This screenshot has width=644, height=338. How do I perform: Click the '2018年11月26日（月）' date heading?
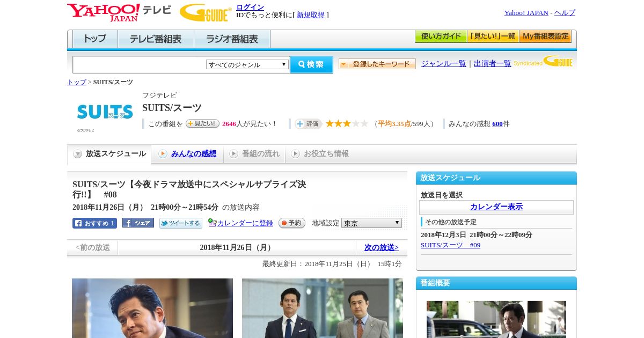237,247
